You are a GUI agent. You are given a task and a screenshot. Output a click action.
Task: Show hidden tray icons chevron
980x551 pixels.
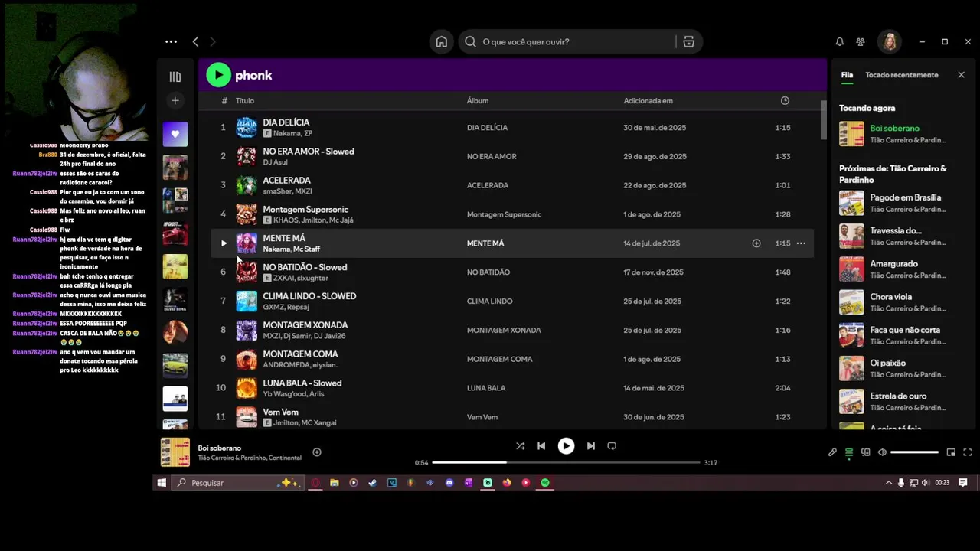tap(889, 483)
